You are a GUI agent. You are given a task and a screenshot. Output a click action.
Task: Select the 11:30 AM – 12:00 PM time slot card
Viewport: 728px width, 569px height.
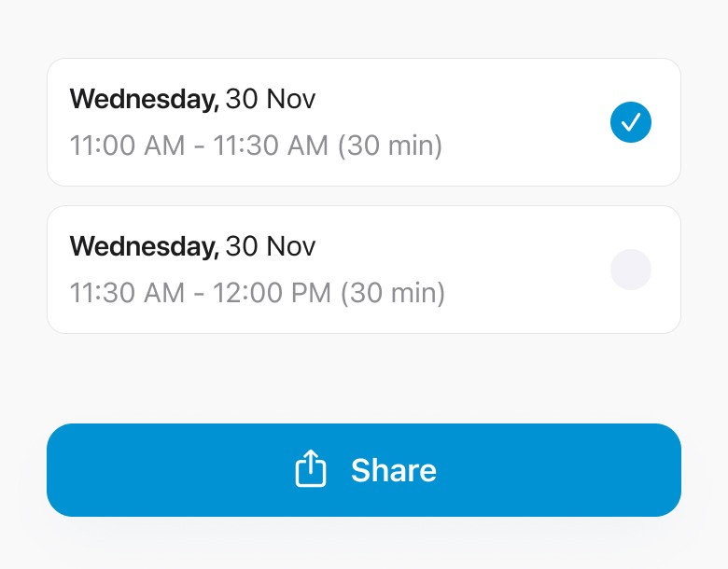point(364,270)
